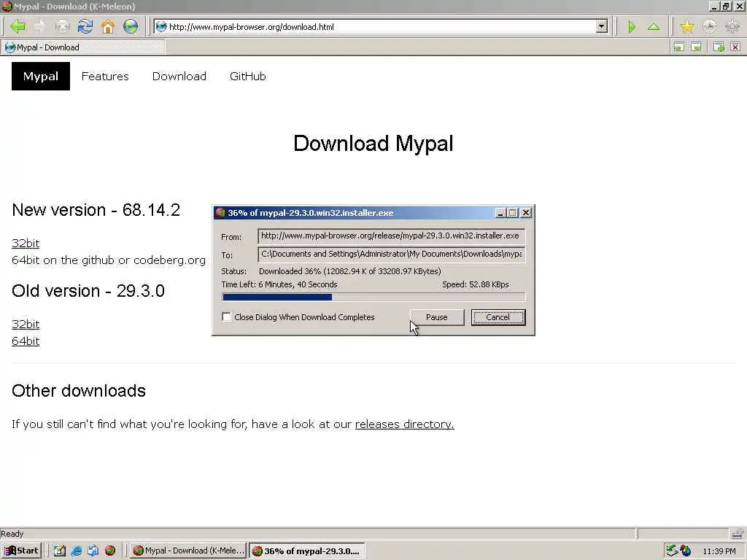Go to the home page via house icon
This screenshot has height=560, width=747.
[x=108, y=27]
